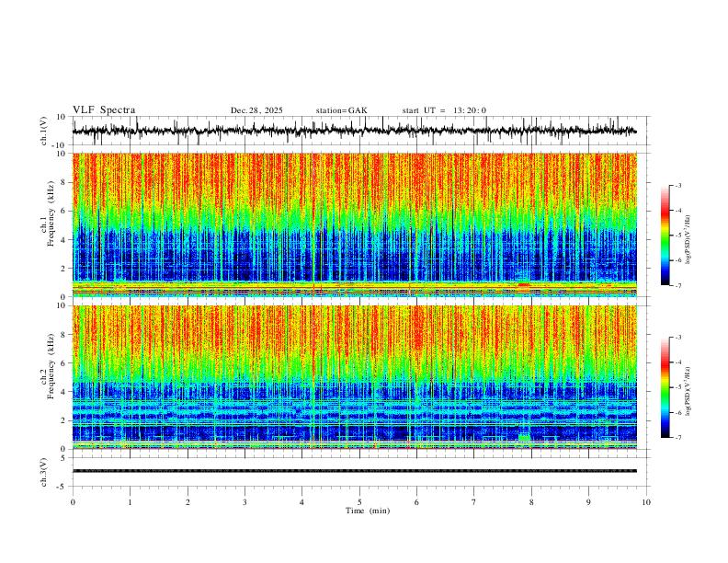
Task: Click the "-7" tick on ch.1 color bar
Action: (x=677, y=286)
